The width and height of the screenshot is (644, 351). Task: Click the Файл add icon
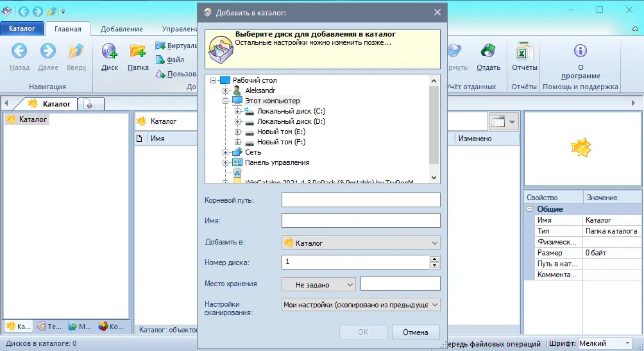(160, 60)
